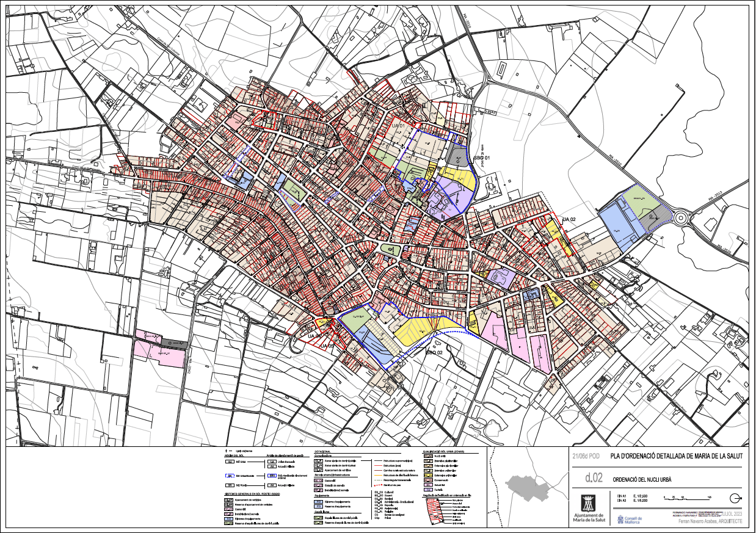Image resolution: width=756 pixels, height=533 pixels.
Task: Click the roundabout at the map's east edge
Action: (x=681, y=216)
